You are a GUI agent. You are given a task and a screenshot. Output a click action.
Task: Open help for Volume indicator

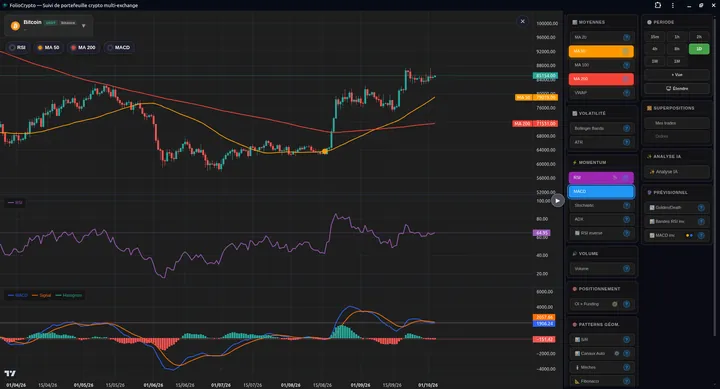[x=626, y=269]
